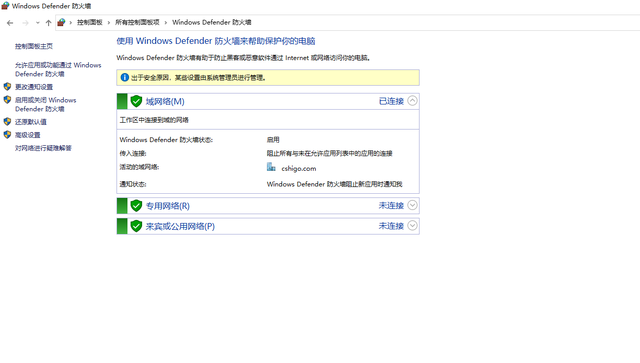This screenshot has width=640, height=363.
Task: Open the recent locations dropdown arrow
Action: [x=38, y=23]
